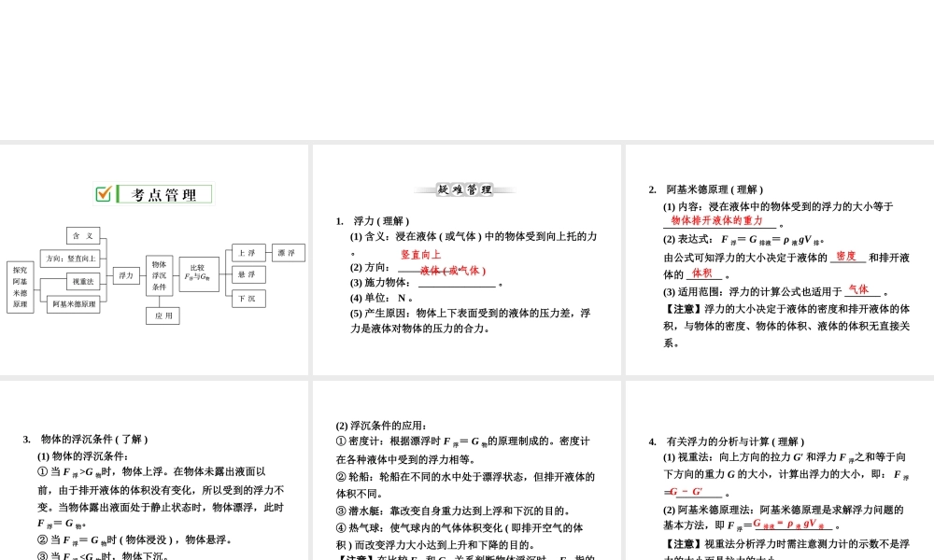
Task: Select the 阿基米德原理 box next to the 探究 node
Action: [x=74, y=304]
